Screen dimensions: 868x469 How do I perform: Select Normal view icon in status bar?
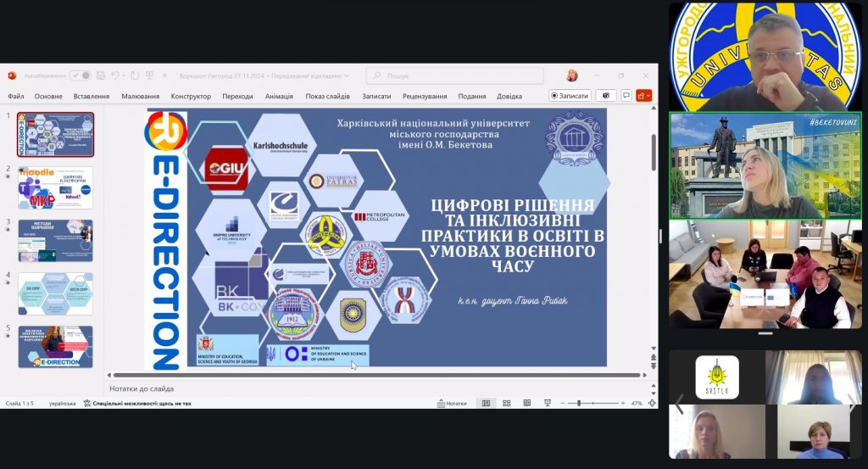tap(486, 403)
